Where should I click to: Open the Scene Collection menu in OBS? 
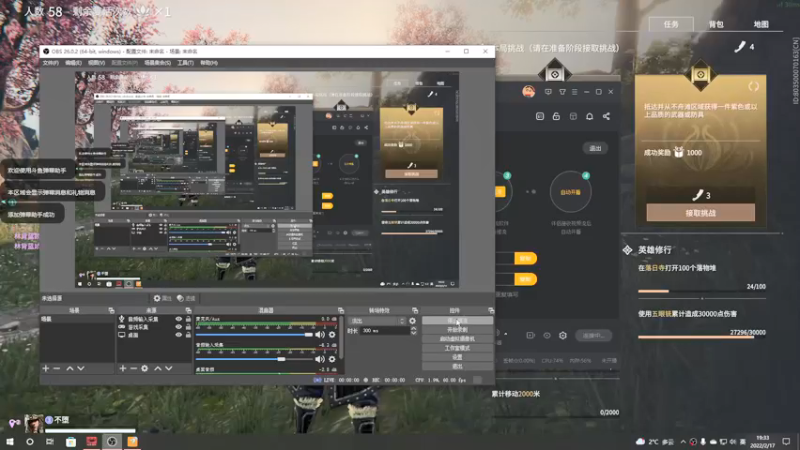158,63
